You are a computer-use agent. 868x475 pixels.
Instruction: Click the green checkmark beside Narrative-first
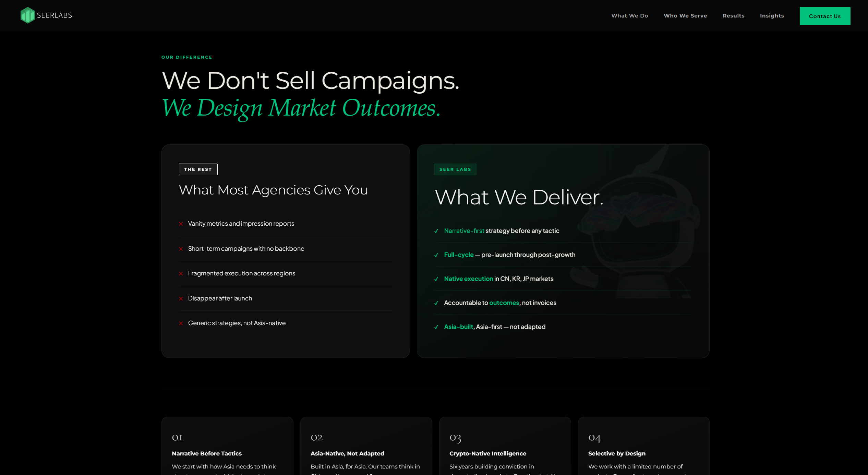click(436, 231)
